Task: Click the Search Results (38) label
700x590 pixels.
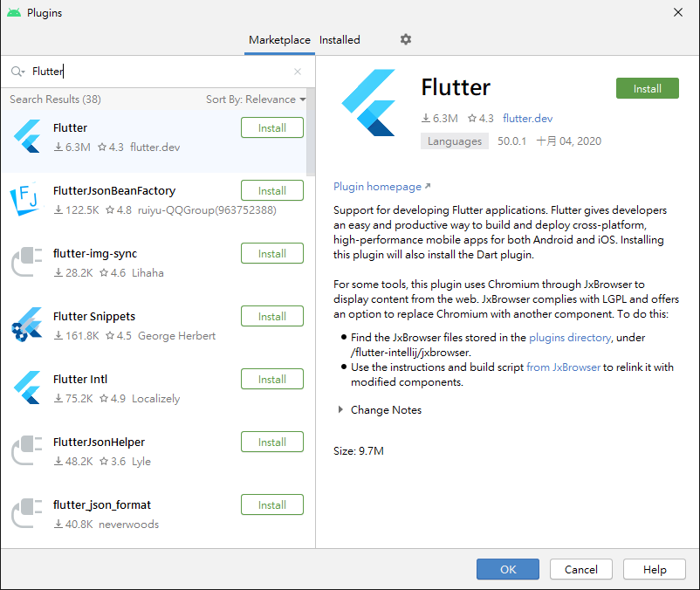Action: pyautogui.click(x=55, y=99)
